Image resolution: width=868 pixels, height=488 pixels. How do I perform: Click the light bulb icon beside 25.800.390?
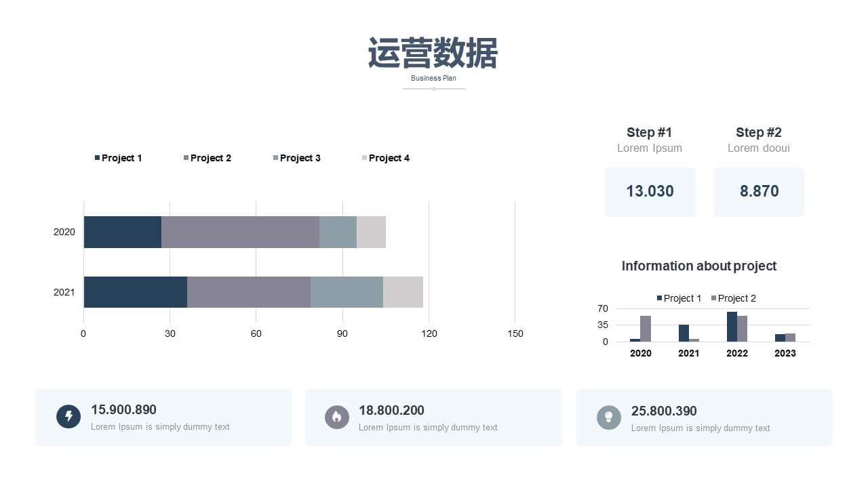pos(609,418)
